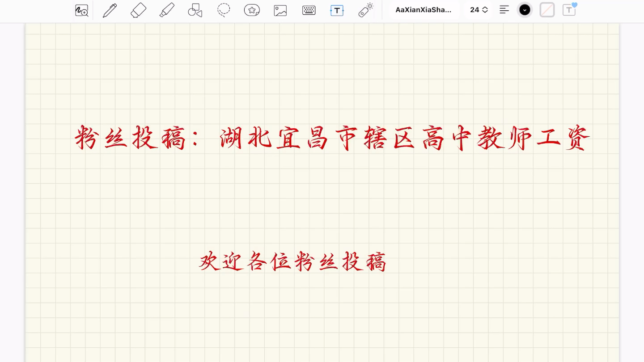
Task: Click the red title text 粉丝投稿：湖北宜昌市辖区高中教师工资
Action: 332,138
